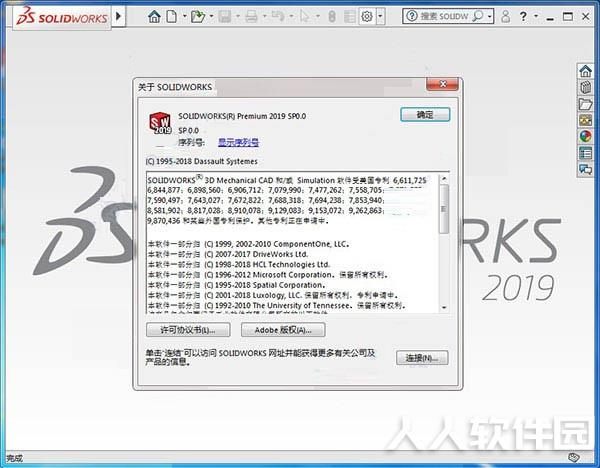The image size is (600, 468).
Task: Click the Adobe 版权 button
Action: (x=283, y=330)
